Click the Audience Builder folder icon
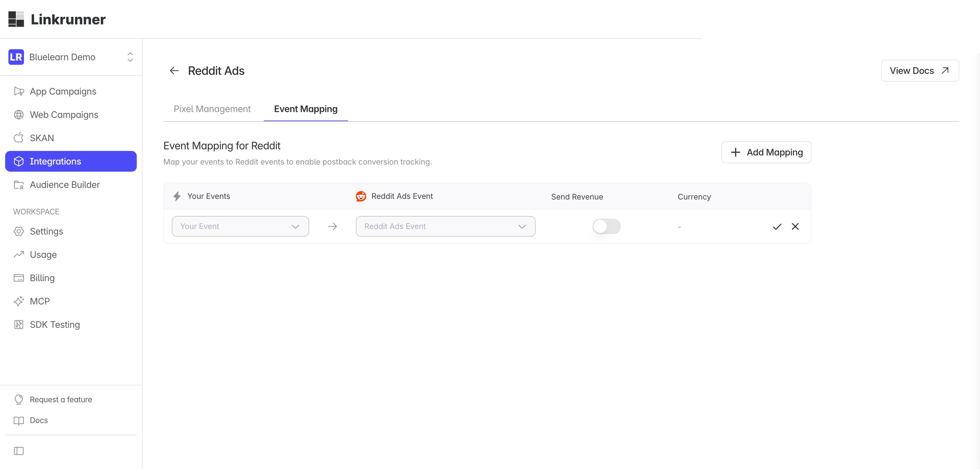This screenshot has height=469, width=980. pos(19,185)
